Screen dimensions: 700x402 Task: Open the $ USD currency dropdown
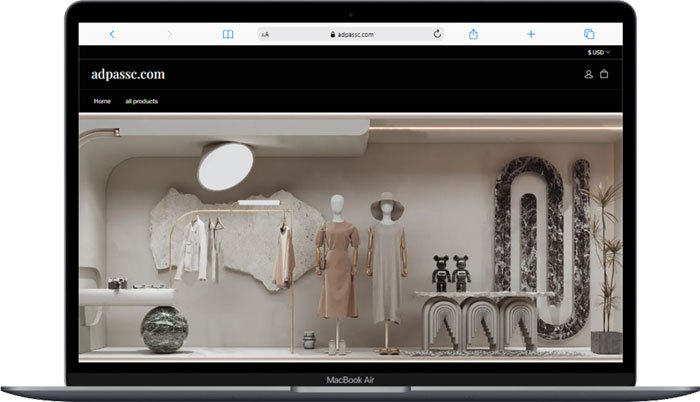pos(599,52)
